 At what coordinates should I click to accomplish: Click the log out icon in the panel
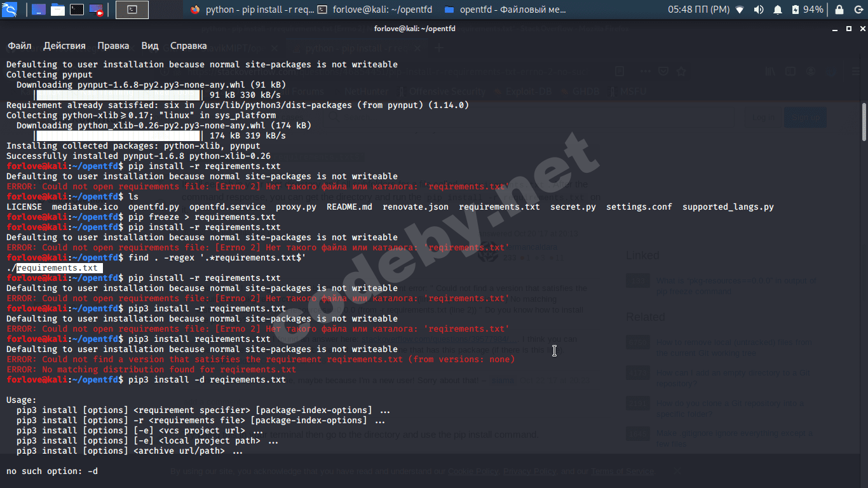pos(858,10)
